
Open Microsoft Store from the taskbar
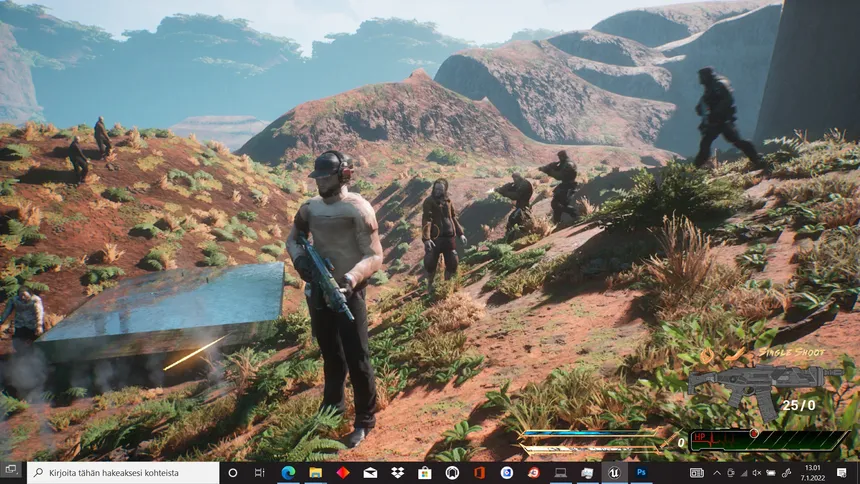pos(425,472)
